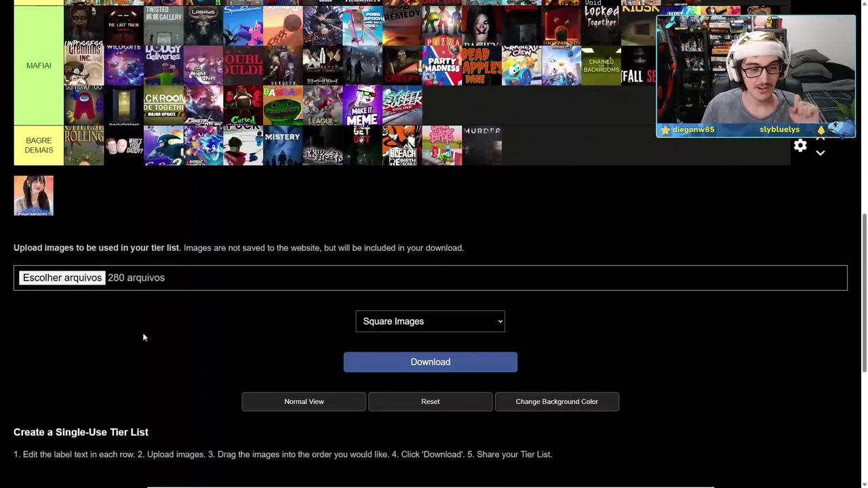Viewport: 868px width, 488px height.
Task: Select the Pizza game thumbnail
Action: click(442, 25)
